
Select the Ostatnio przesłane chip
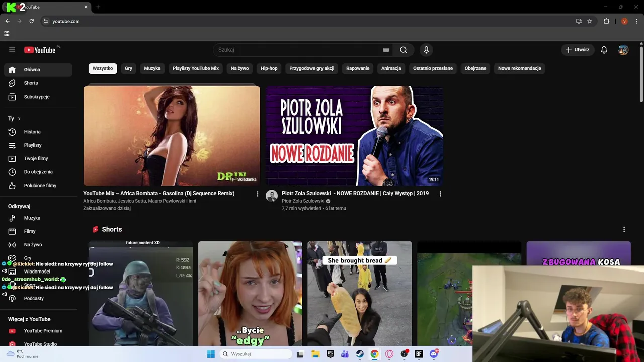pyautogui.click(x=433, y=68)
